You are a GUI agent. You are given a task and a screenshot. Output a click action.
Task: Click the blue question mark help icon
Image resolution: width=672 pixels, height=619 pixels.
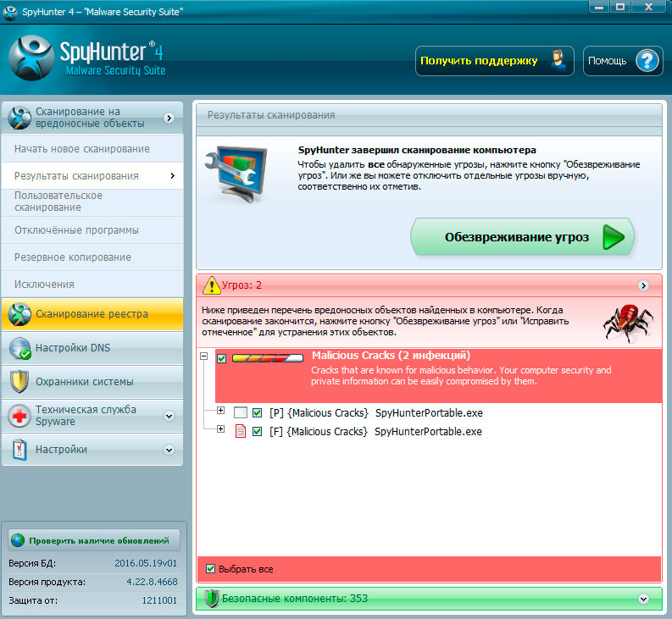click(x=646, y=61)
